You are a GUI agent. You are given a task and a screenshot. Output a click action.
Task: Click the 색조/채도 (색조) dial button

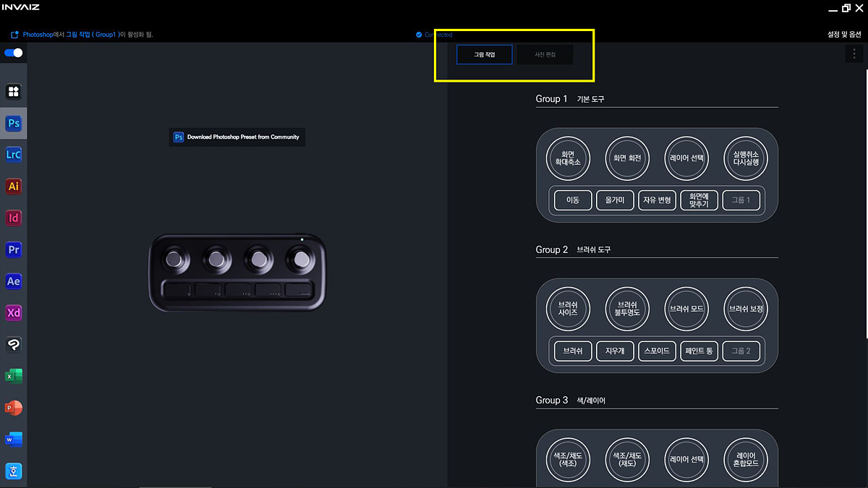pos(568,460)
